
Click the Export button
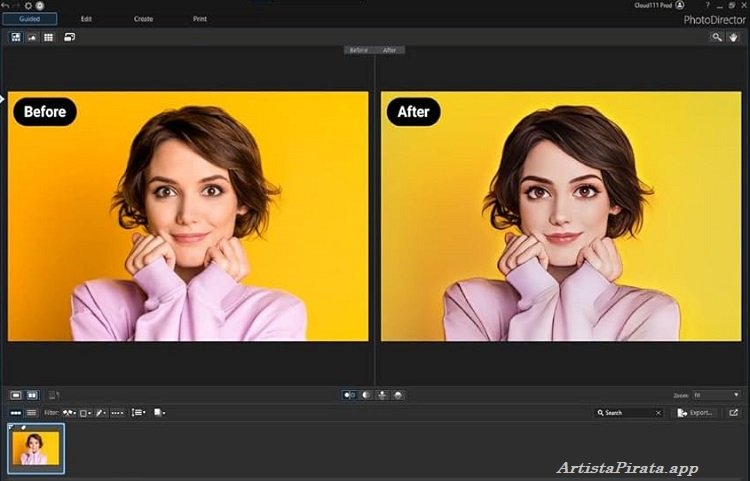tap(695, 412)
